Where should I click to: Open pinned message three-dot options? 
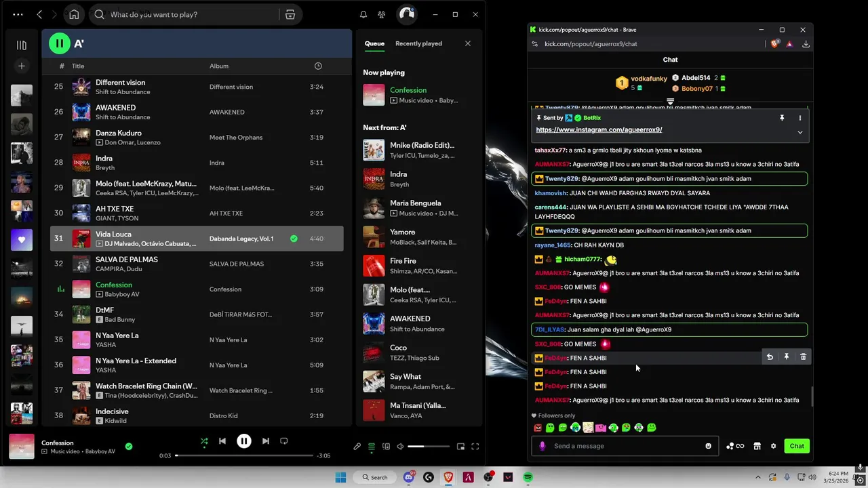pos(800,118)
